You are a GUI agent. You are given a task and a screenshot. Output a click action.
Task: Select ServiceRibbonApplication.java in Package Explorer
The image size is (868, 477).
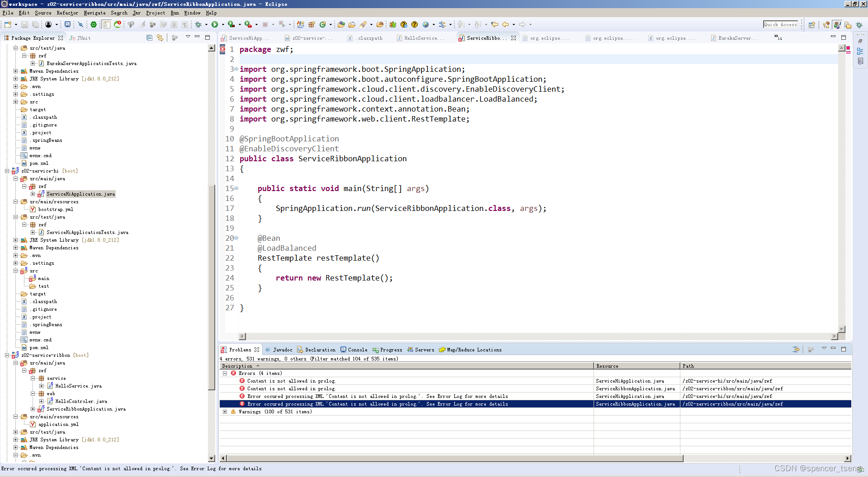pos(86,409)
